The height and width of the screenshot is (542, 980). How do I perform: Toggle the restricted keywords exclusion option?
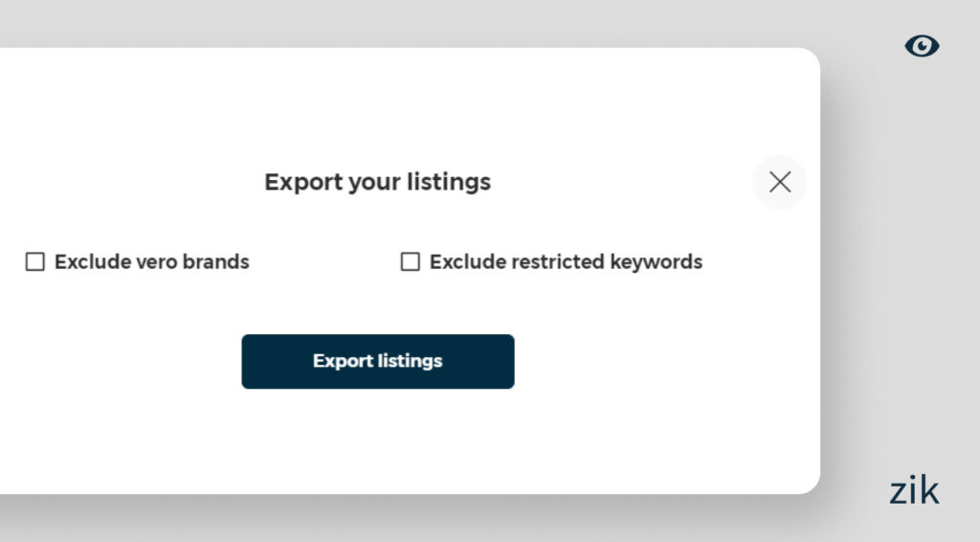tap(410, 261)
